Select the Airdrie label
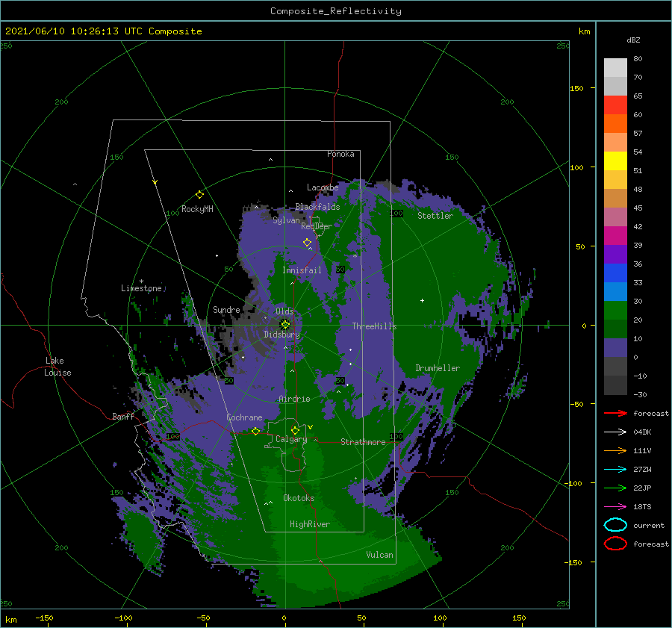The width and height of the screenshot is (672, 628). click(294, 399)
